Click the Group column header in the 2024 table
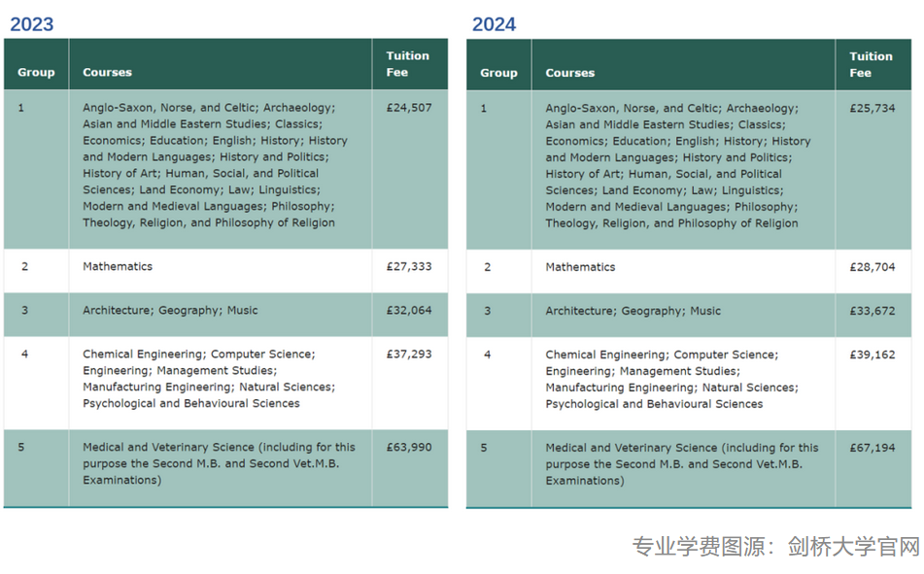 (498, 73)
